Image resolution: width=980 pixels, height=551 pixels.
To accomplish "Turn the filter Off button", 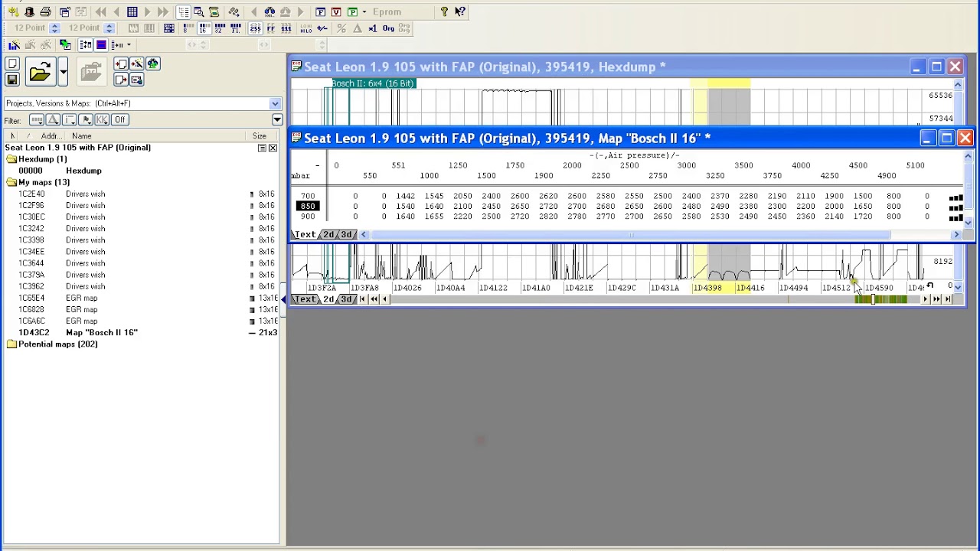I will click(x=120, y=119).
